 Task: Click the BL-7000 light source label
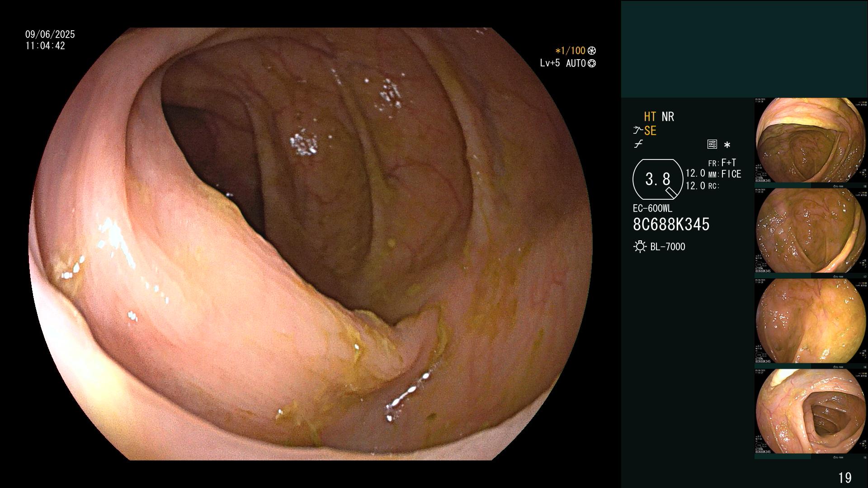click(x=668, y=247)
